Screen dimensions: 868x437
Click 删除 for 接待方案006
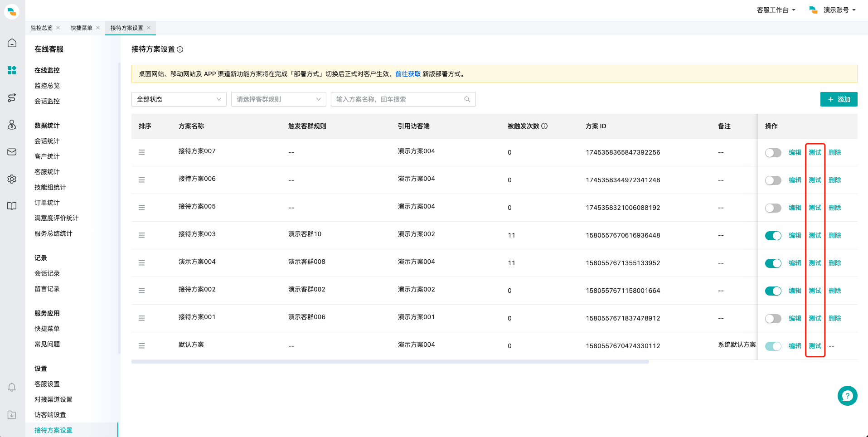(835, 180)
